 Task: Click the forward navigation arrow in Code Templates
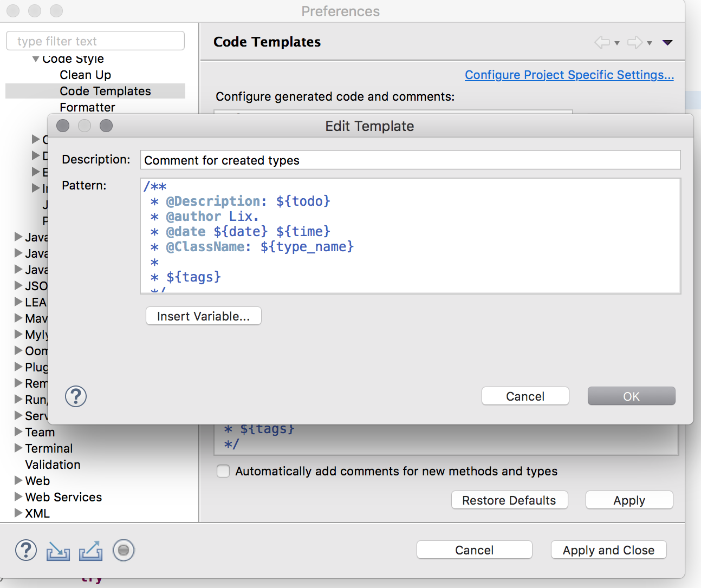[x=634, y=42]
